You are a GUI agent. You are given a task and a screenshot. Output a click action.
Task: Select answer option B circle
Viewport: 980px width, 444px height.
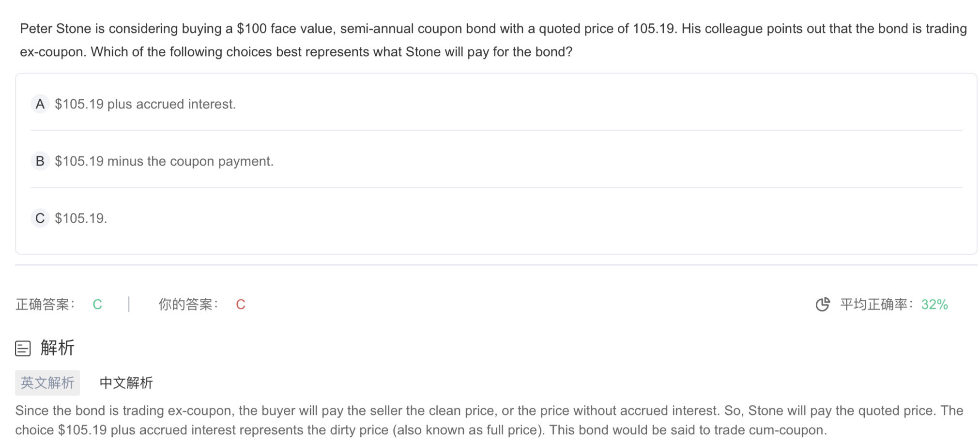tap(40, 161)
